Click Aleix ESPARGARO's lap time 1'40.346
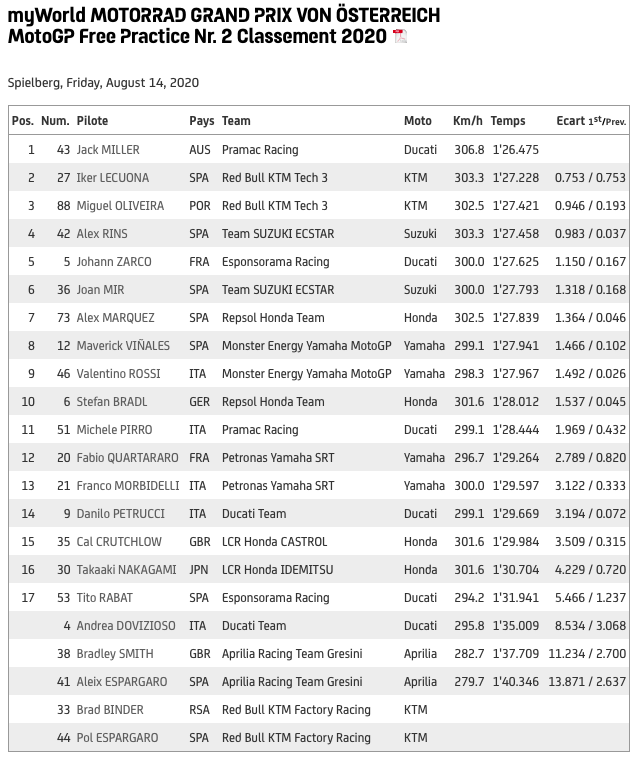Viewport: 637px width, 764px height. 515,682
